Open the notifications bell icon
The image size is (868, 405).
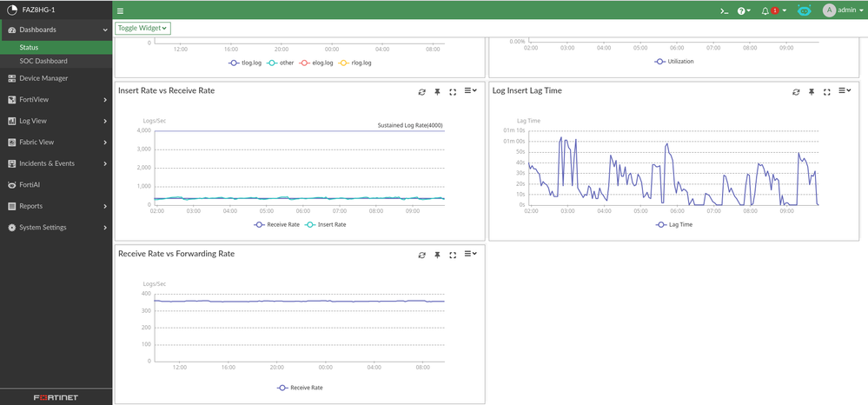pos(765,10)
